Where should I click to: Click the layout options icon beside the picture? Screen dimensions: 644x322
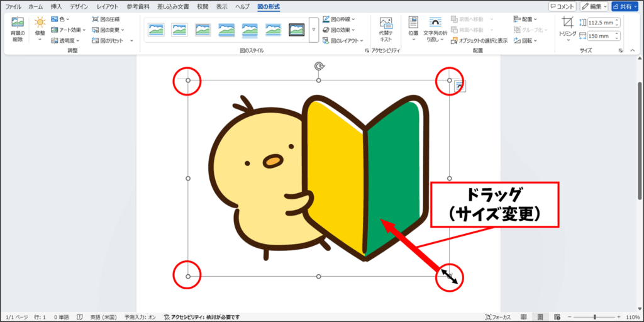[x=460, y=86]
